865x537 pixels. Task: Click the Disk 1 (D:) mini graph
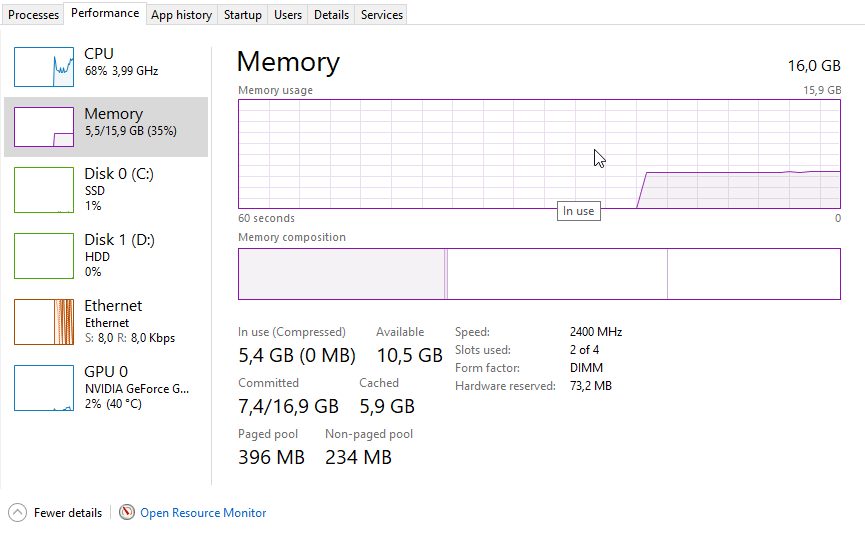[x=44, y=256]
